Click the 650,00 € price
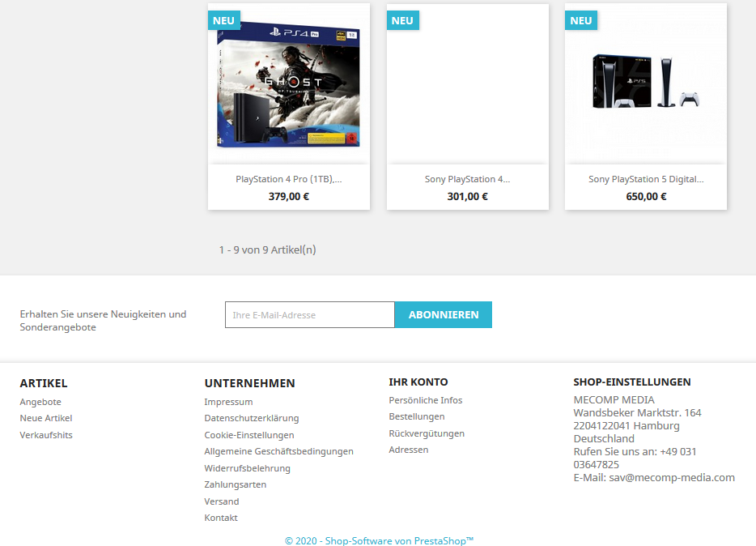This screenshot has width=756, height=546. (646, 196)
